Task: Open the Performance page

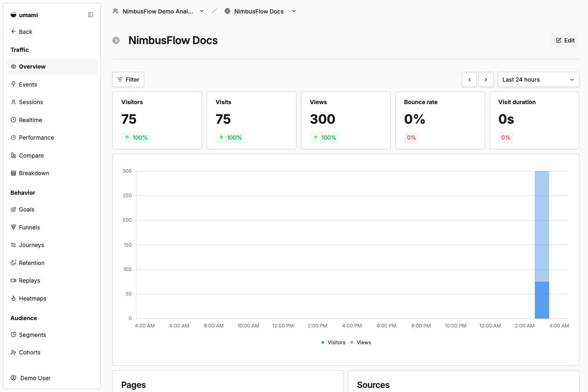Action: pos(52,138)
